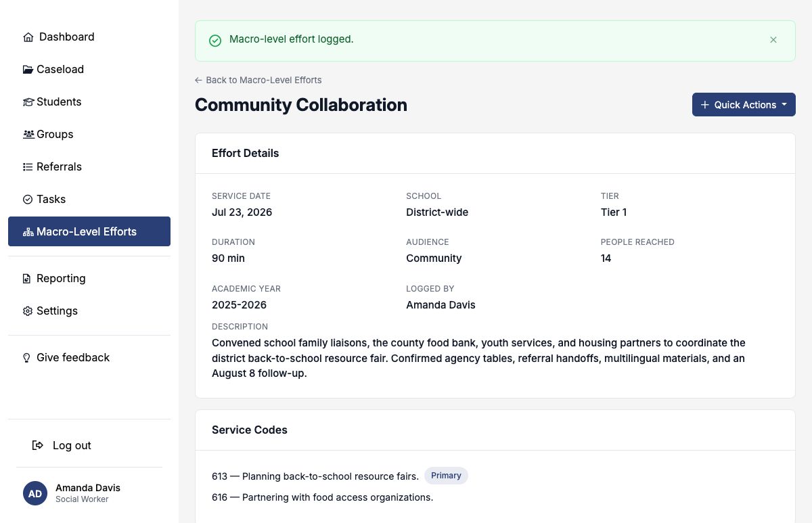Dismiss the effort logged notification
This screenshot has width=812, height=523.
click(773, 40)
